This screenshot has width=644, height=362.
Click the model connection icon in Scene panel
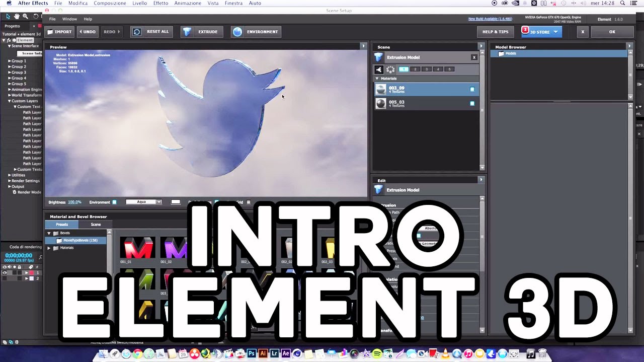pyautogui.click(x=379, y=69)
